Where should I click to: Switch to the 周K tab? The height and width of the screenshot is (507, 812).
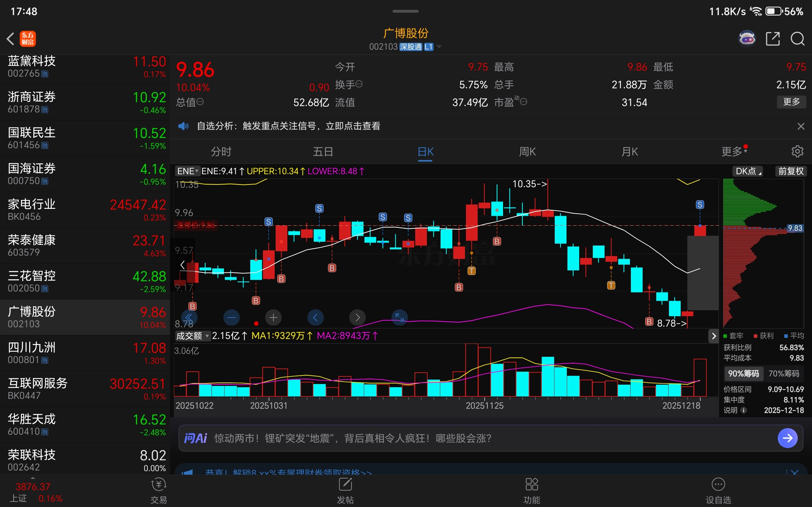point(527,152)
